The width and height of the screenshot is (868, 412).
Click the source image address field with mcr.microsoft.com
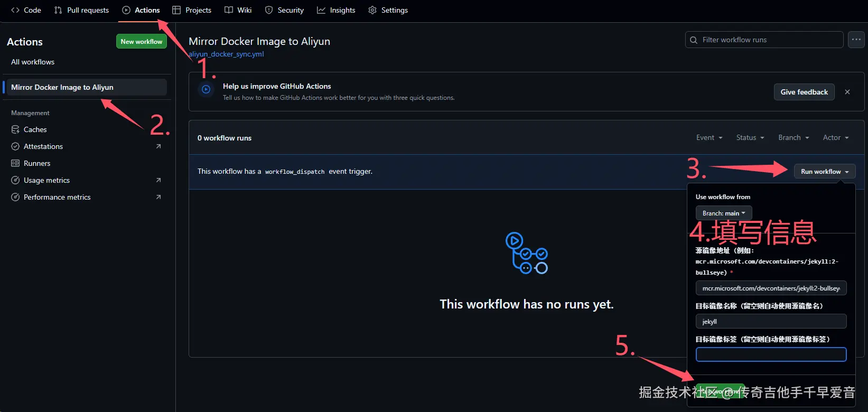[771, 288]
